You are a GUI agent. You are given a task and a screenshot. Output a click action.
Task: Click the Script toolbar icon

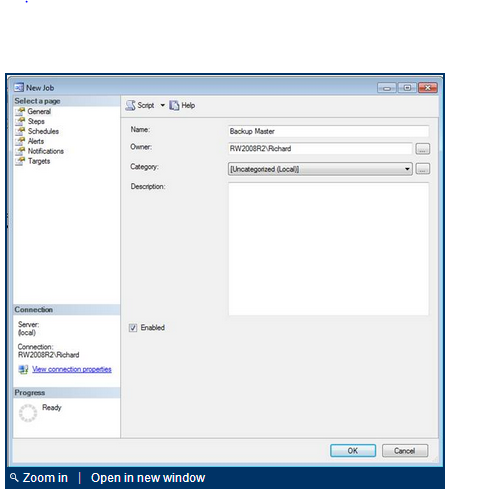[131, 105]
